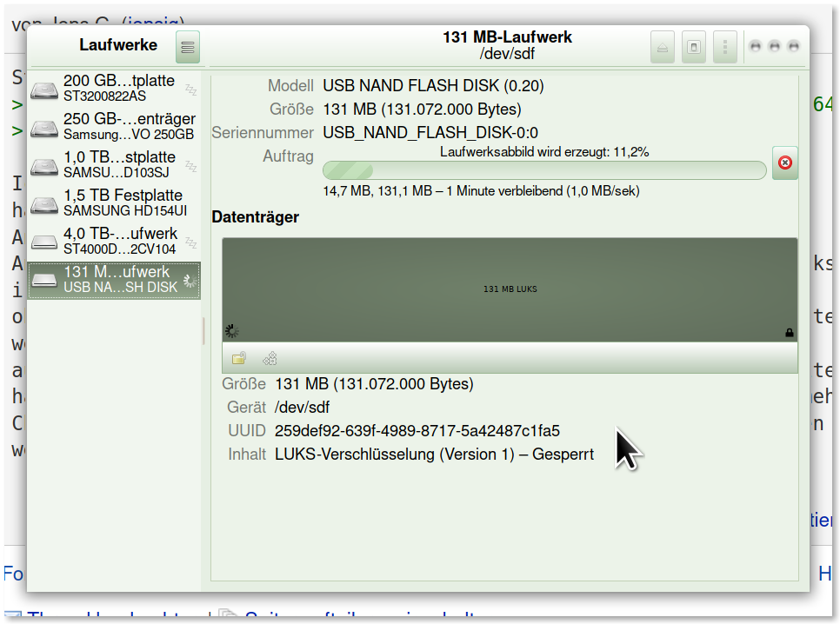Viewport: 840px width, 624px height.
Task: Open the drive options three-dot menu
Action: [725, 47]
